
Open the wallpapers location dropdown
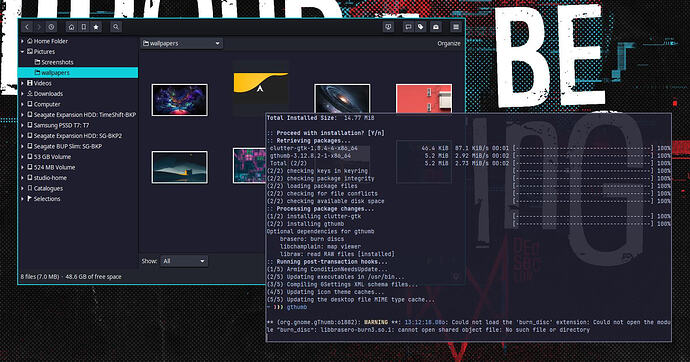tap(182, 43)
